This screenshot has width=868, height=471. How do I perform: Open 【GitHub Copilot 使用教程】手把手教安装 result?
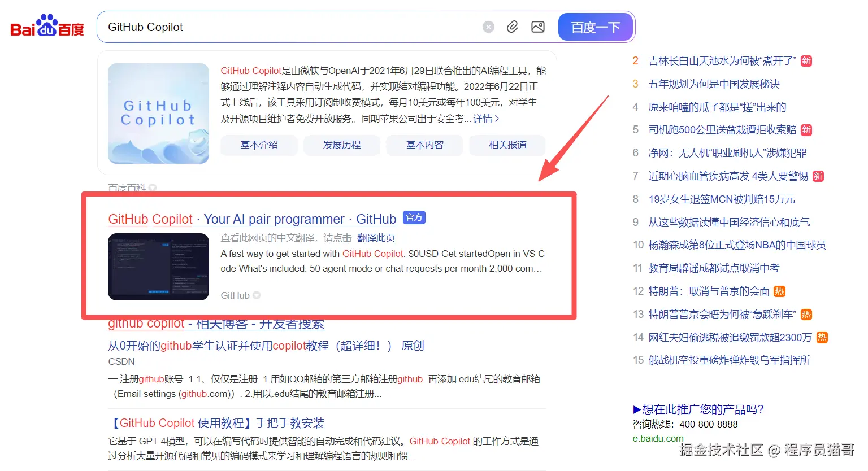216,423
